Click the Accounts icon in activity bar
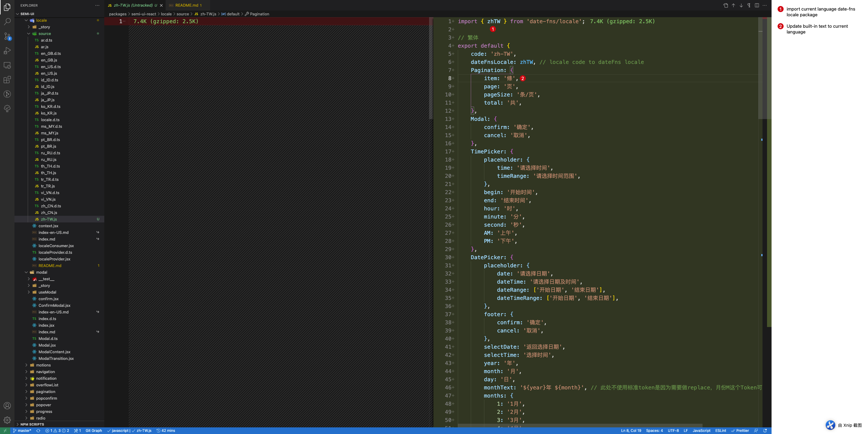The height and width of the screenshot is (434, 868). pos(7,406)
